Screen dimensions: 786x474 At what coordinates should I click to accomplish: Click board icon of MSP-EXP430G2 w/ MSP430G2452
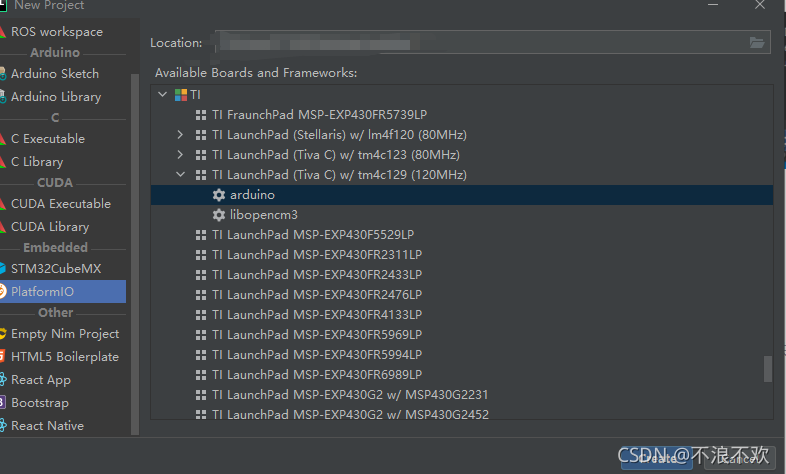coord(201,414)
